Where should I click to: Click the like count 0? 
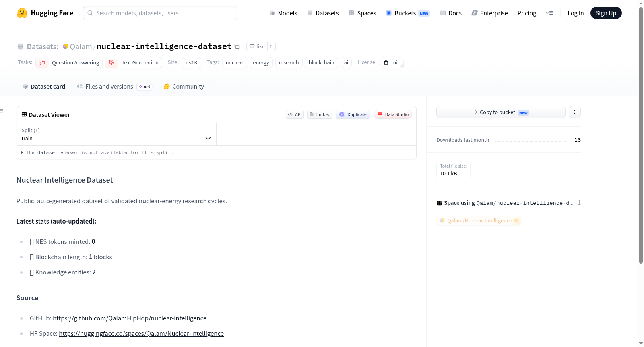(271, 46)
